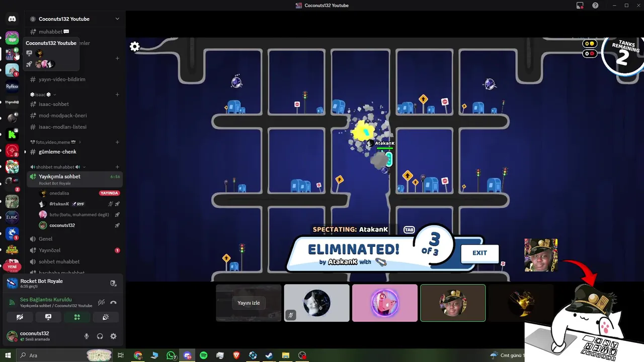
Task: Click Yayını izle to watch stream
Action: coord(249,303)
